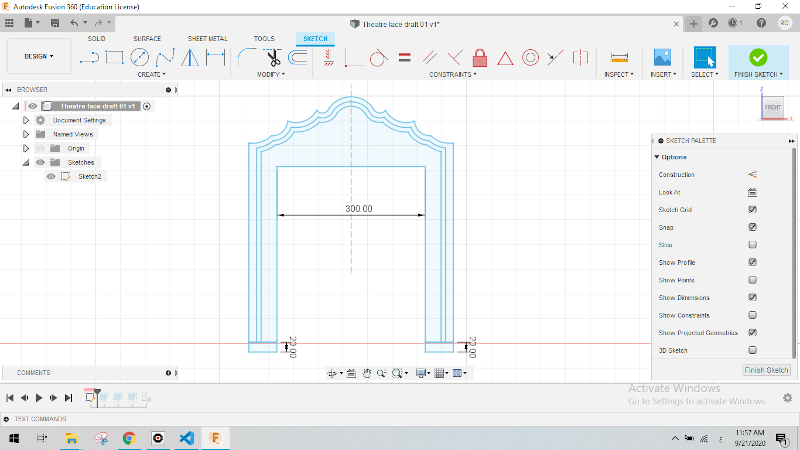Screen dimensions: 800x450
Task: Click the Measure inspect icon
Action: [619, 58]
